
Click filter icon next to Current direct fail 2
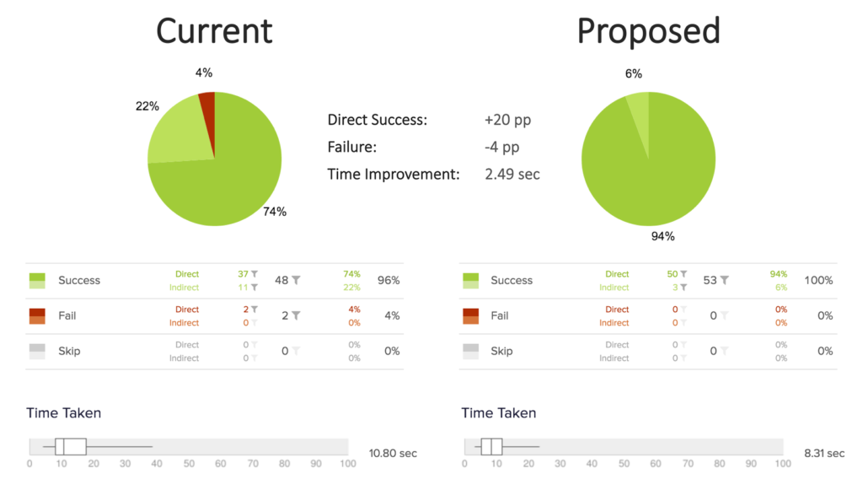pos(255,309)
